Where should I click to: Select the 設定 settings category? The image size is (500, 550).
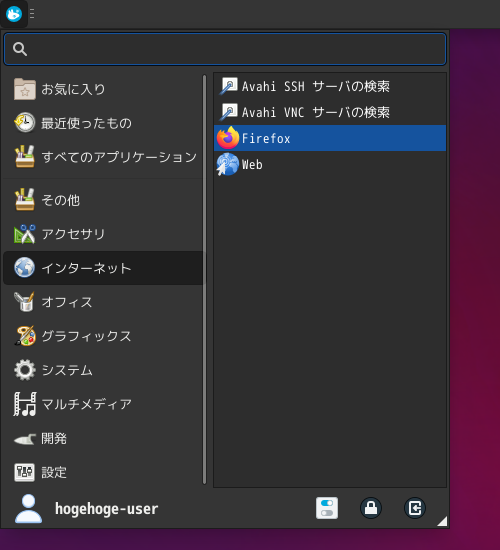[103, 472]
